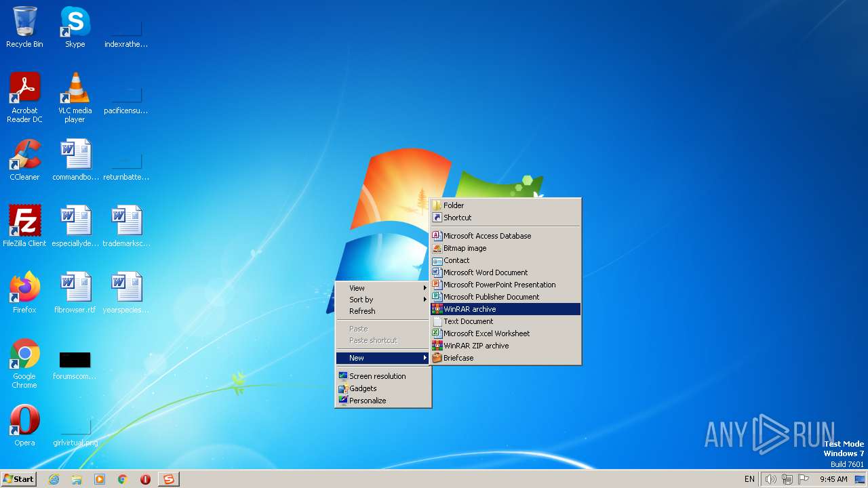Expand the New submenu

pos(383,358)
